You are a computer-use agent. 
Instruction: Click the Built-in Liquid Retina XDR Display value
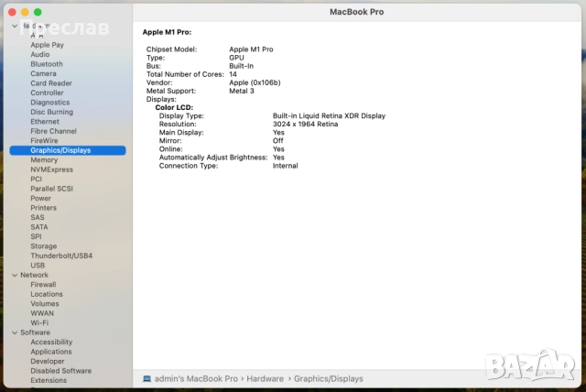click(x=329, y=115)
